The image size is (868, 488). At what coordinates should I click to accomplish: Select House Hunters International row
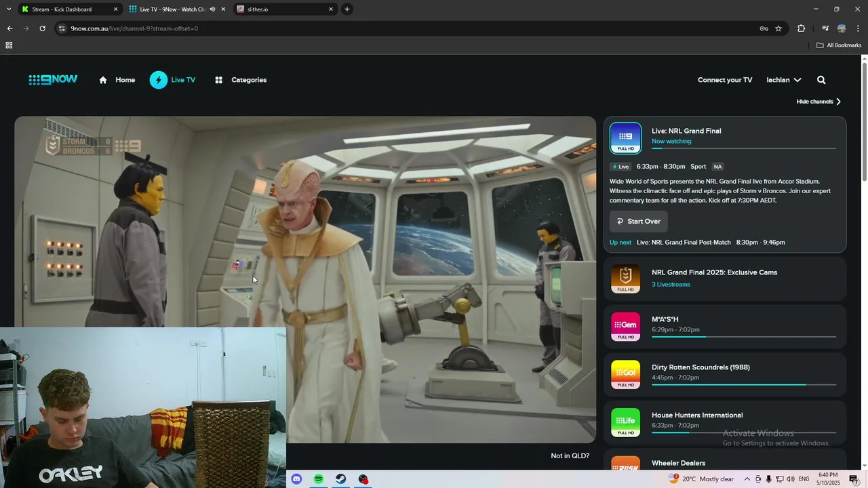click(725, 422)
